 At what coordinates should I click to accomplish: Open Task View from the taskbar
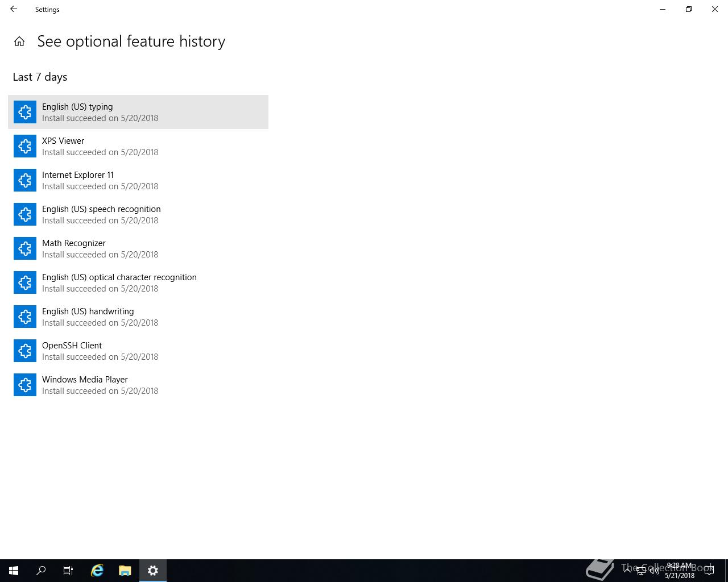(68, 571)
